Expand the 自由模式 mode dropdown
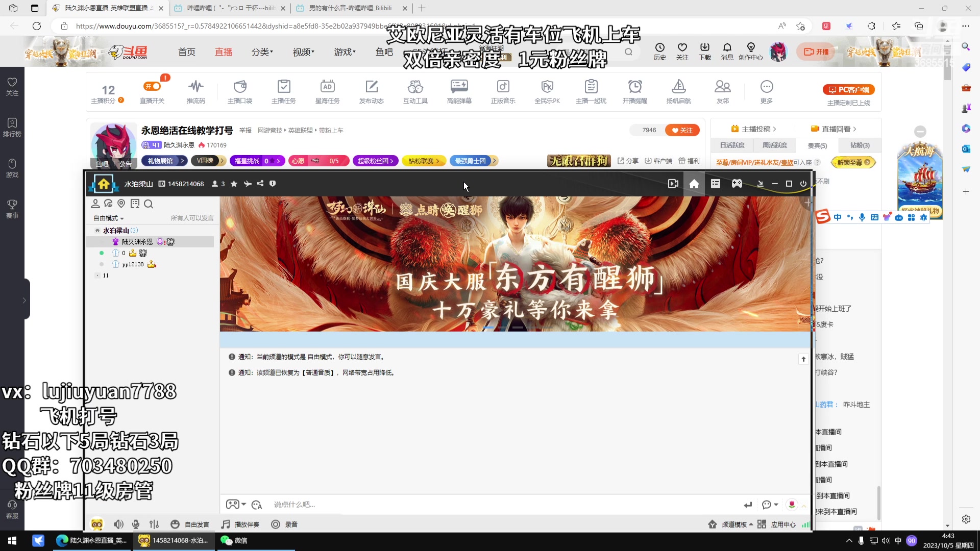The width and height of the screenshot is (980, 551). coord(108,218)
